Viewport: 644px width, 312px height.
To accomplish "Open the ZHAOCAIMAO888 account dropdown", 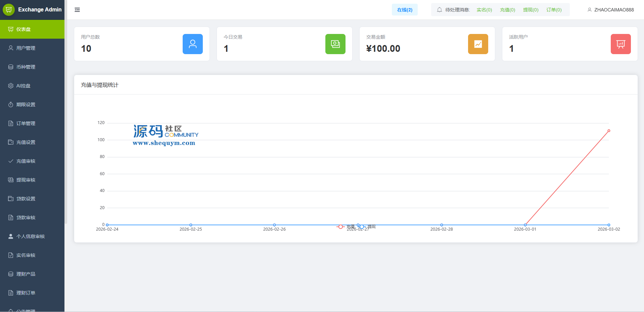I will (x=614, y=10).
